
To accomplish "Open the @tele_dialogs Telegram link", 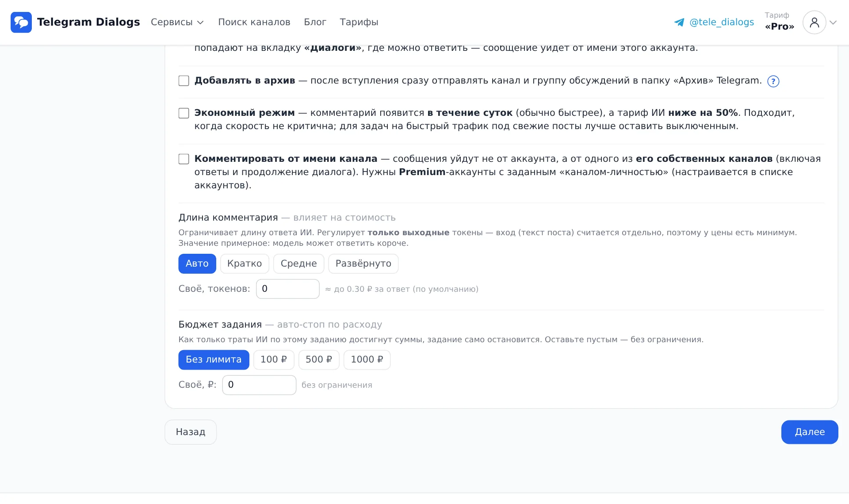I will click(722, 22).
